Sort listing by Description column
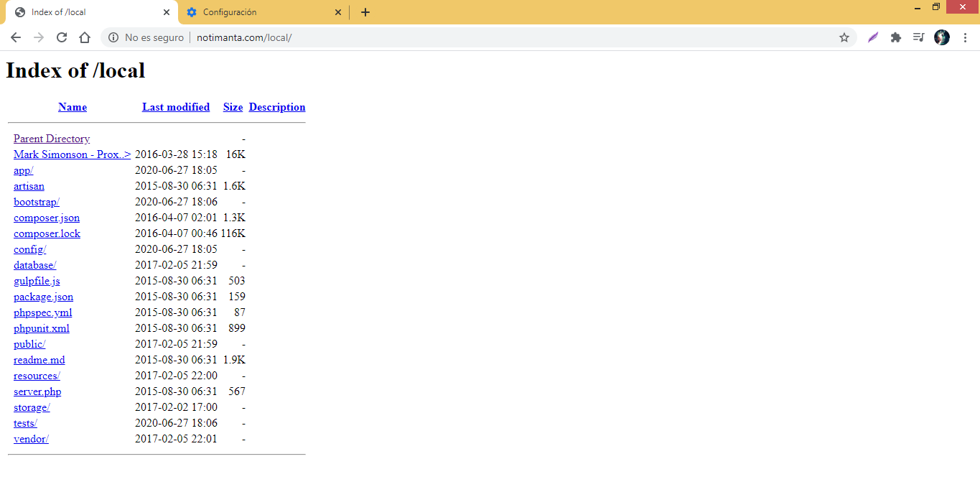Image resolution: width=980 pixels, height=487 pixels. 277,107
